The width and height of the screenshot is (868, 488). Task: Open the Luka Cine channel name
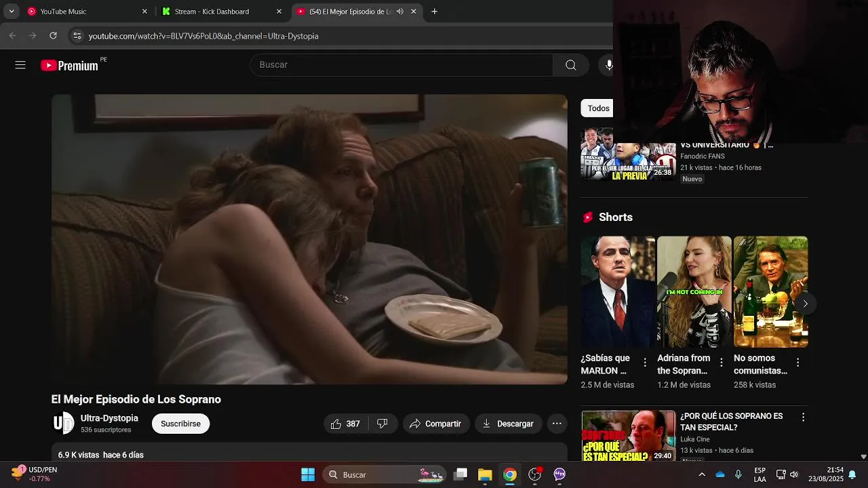695,439
